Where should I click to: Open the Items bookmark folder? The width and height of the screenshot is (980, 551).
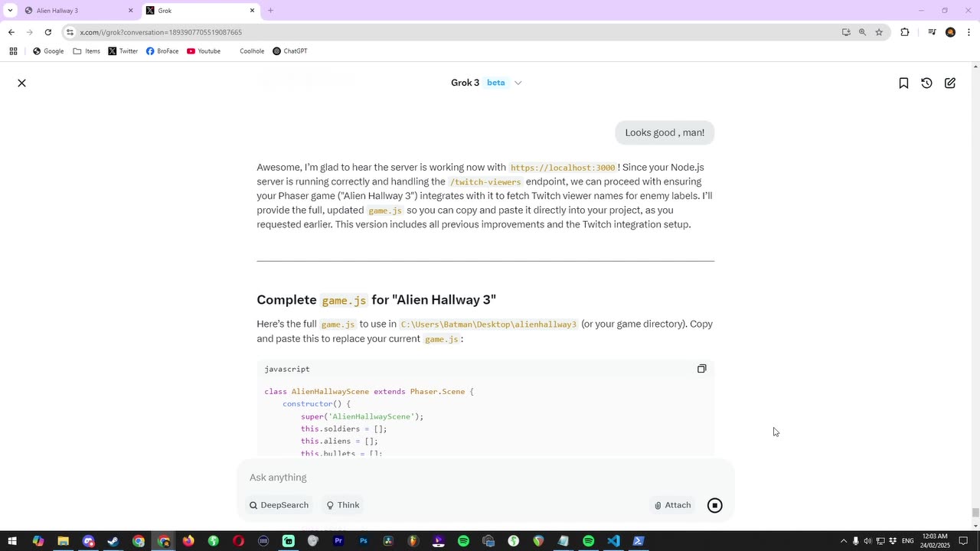coord(87,51)
